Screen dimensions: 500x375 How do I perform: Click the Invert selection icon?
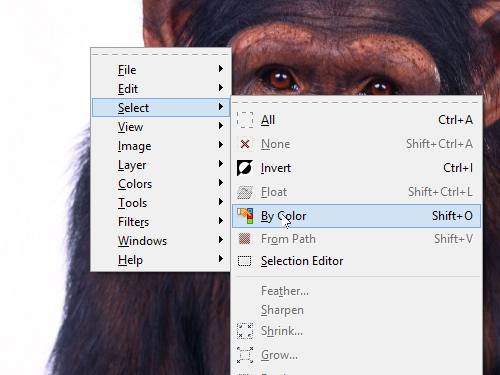pos(245,168)
